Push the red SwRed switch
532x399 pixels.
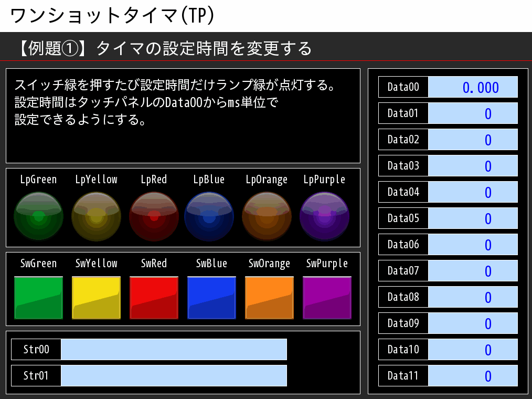(154, 298)
